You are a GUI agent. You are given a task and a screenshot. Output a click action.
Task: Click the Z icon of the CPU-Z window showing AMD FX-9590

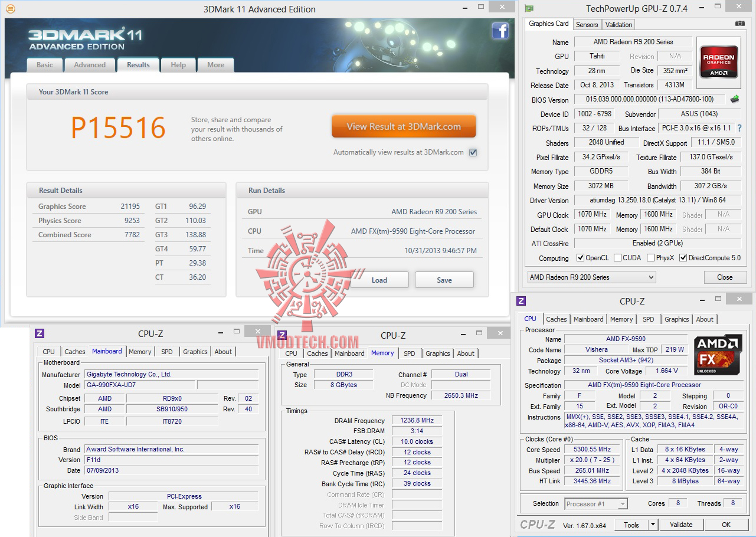521,301
